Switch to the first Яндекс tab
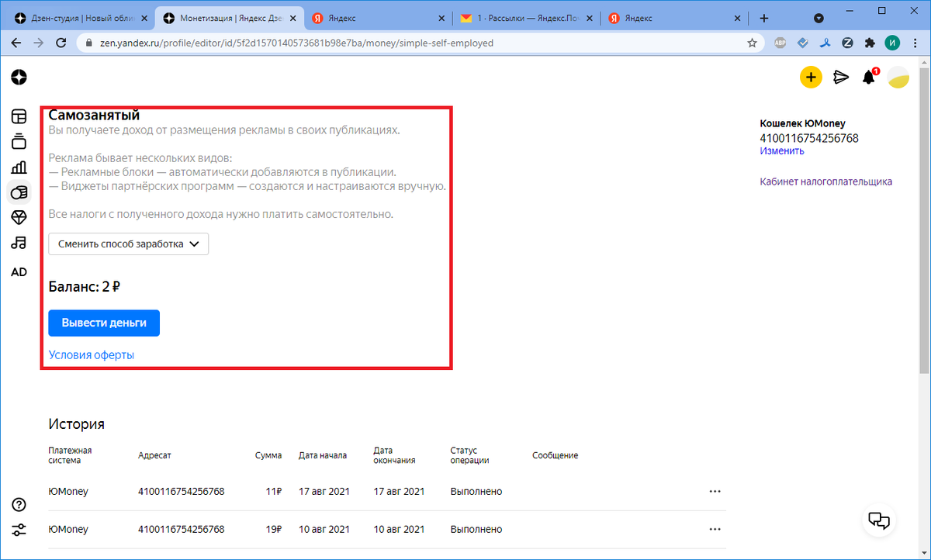The width and height of the screenshot is (931, 560). point(377,18)
